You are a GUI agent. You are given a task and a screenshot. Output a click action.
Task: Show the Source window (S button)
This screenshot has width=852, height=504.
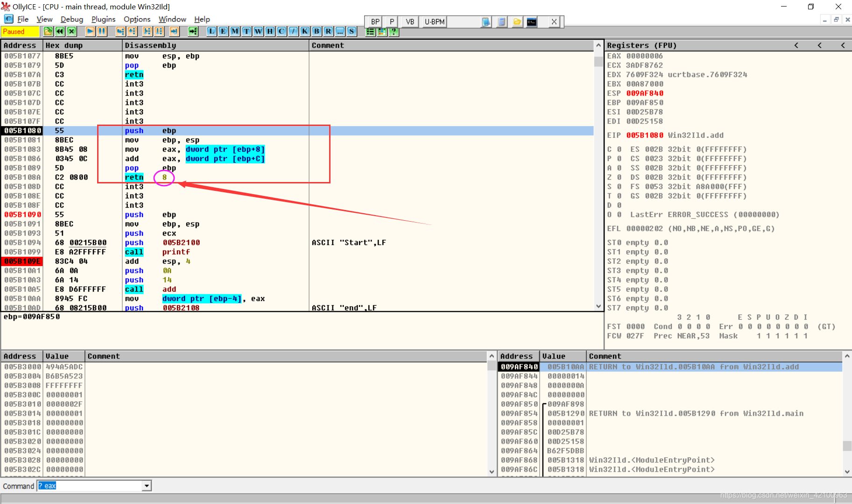(x=352, y=31)
